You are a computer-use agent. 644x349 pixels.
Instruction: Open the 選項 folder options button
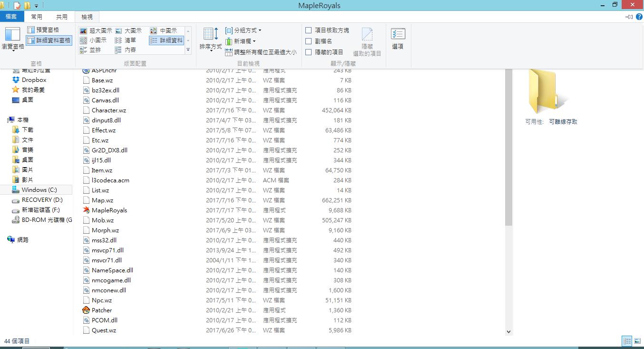pyautogui.click(x=398, y=39)
